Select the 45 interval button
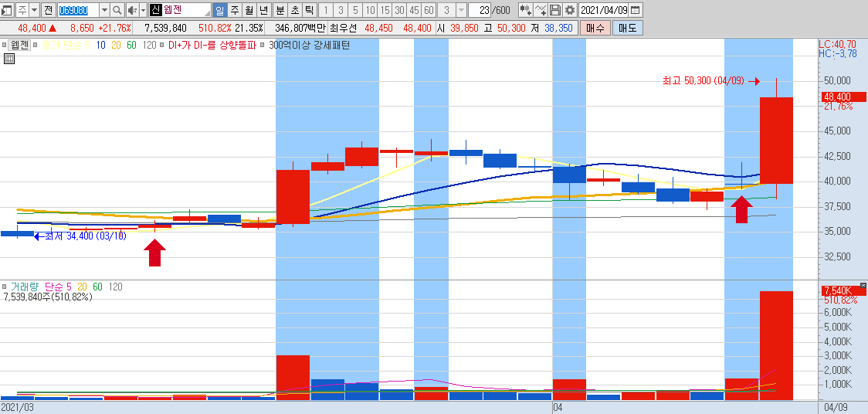 [x=414, y=10]
